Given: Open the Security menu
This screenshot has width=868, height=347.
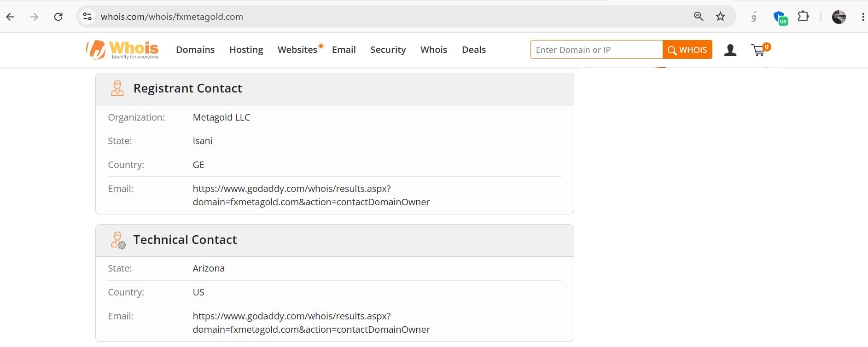Looking at the screenshot, I should click(x=388, y=50).
